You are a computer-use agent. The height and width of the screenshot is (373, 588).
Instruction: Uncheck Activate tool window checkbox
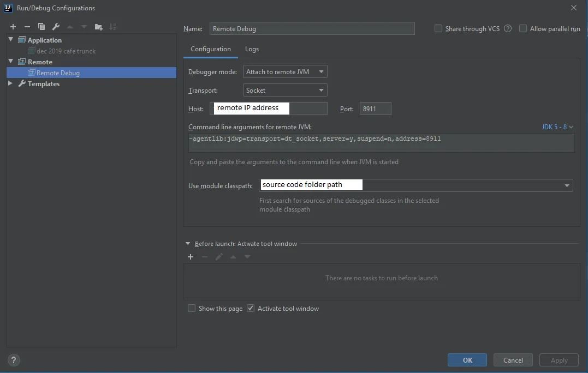[x=251, y=308]
